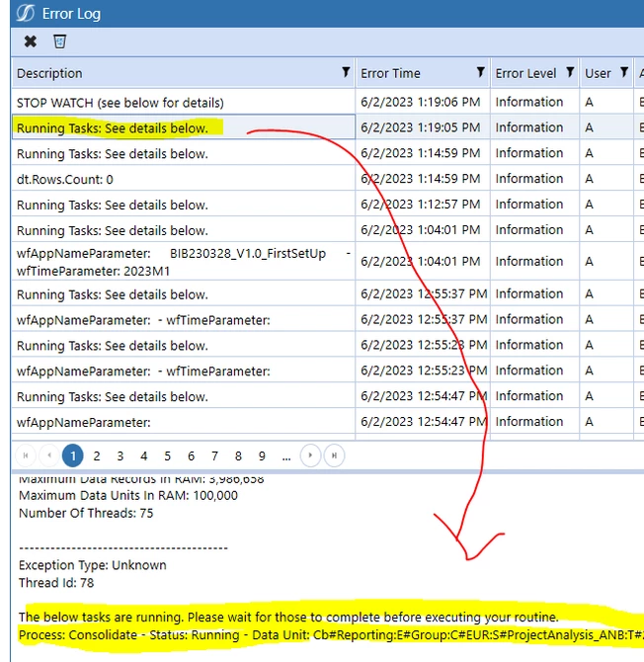The height and width of the screenshot is (662, 644).
Task: Select page 5 in the pager
Action: (x=168, y=455)
